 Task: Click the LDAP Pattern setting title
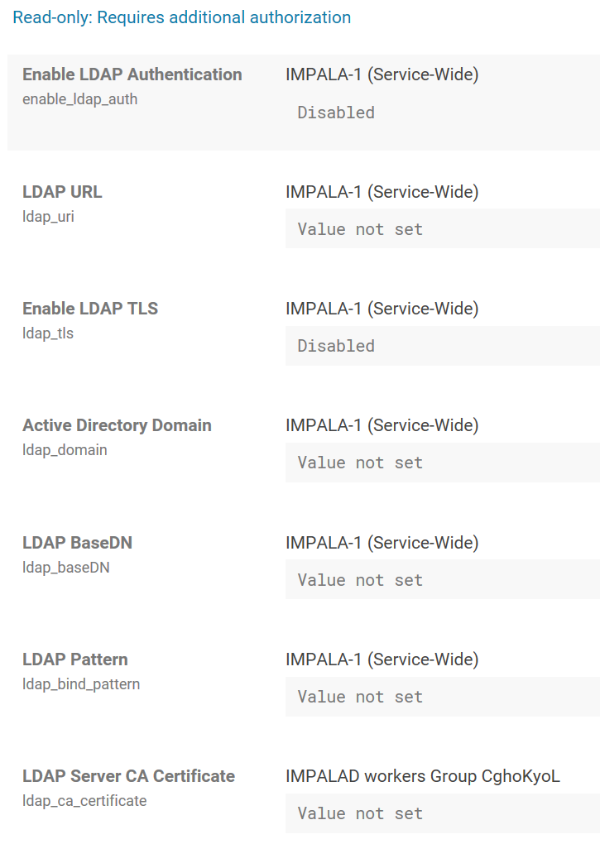pyautogui.click(x=75, y=659)
